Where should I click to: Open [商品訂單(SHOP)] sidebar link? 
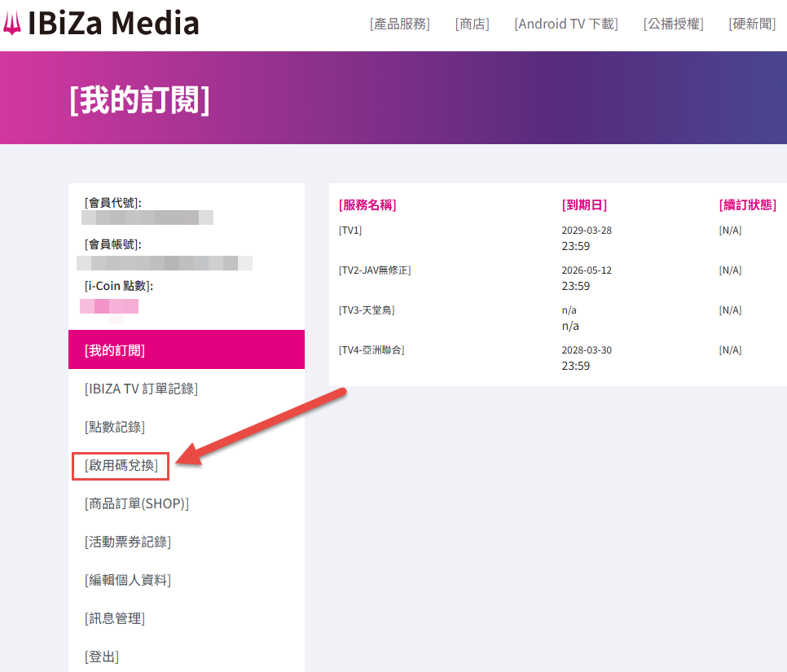coord(137,503)
